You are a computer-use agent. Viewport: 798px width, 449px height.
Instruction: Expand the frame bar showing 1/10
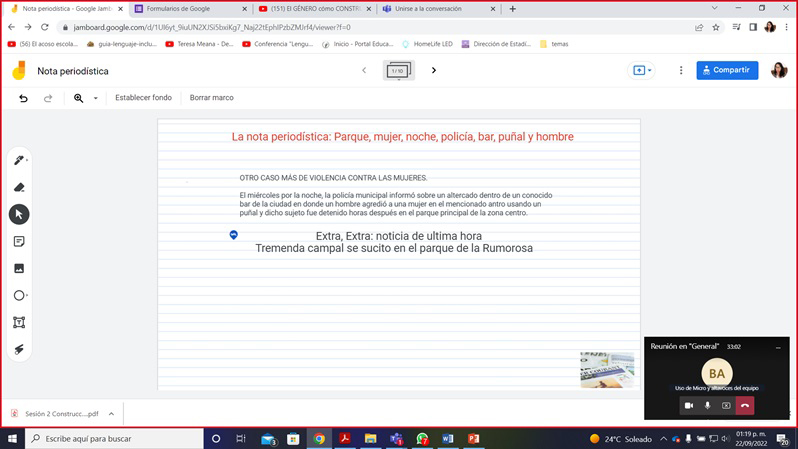399,71
